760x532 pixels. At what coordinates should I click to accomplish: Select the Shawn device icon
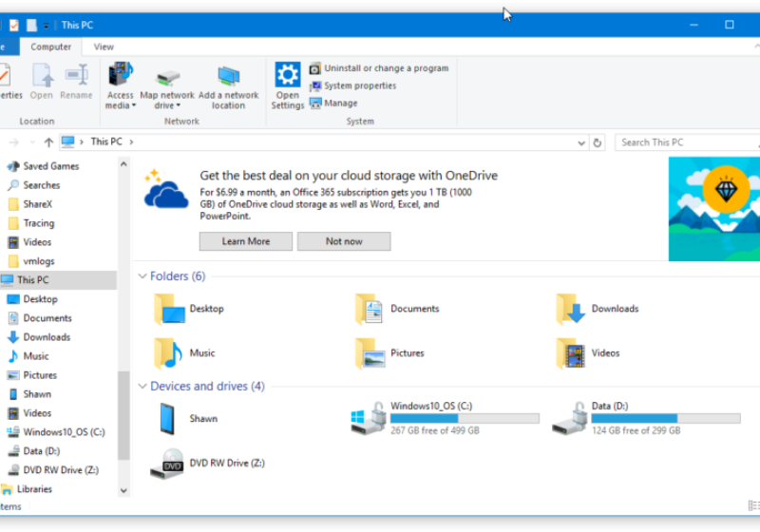pos(167,418)
